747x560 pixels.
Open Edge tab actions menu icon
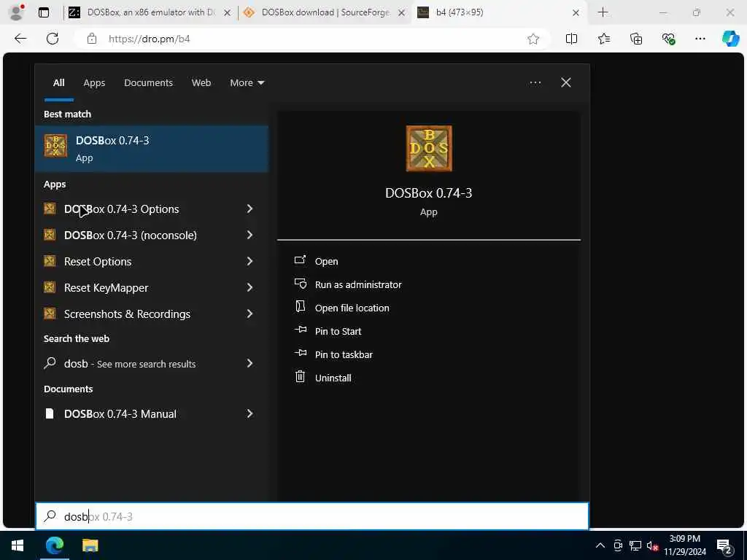click(43, 12)
